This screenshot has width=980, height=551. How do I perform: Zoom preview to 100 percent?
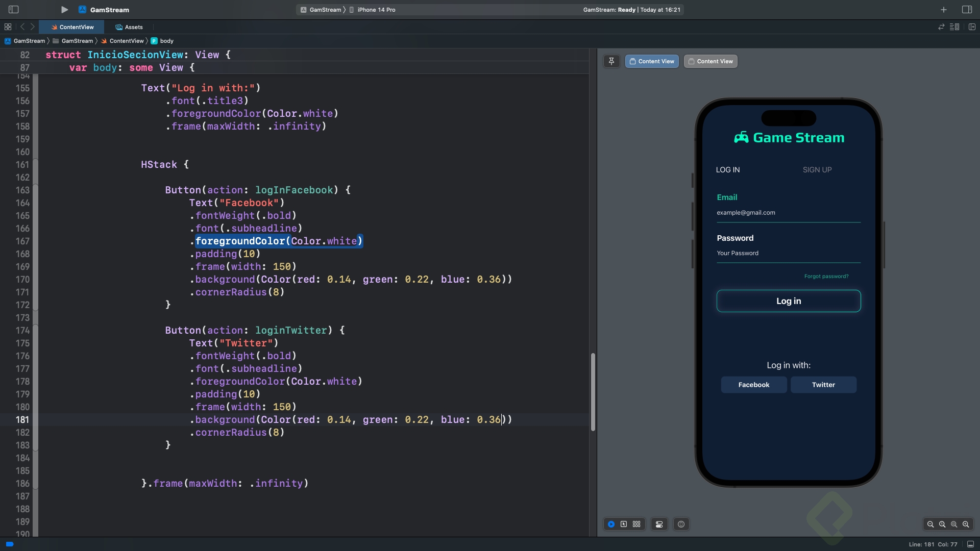coord(942,524)
